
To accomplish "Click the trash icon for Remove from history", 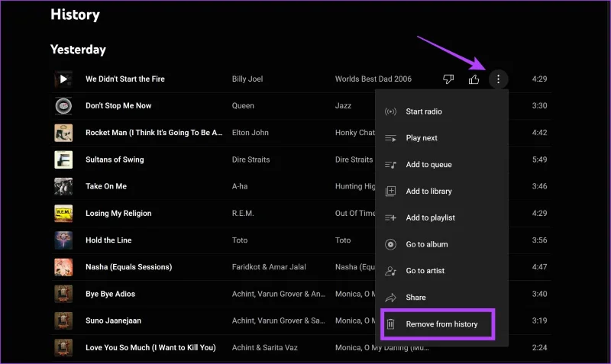I will (390, 324).
